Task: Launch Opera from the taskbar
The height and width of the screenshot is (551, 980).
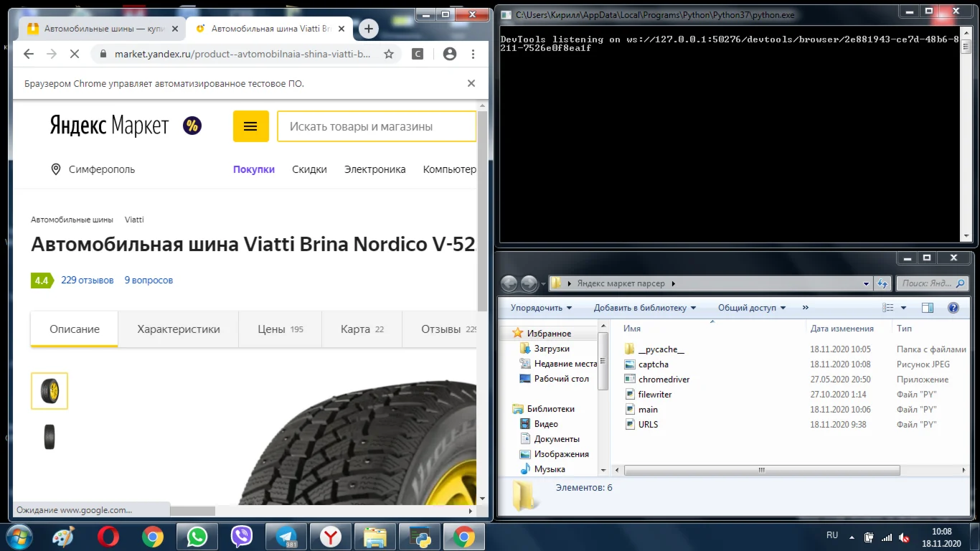Action: (x=108, y=537)
